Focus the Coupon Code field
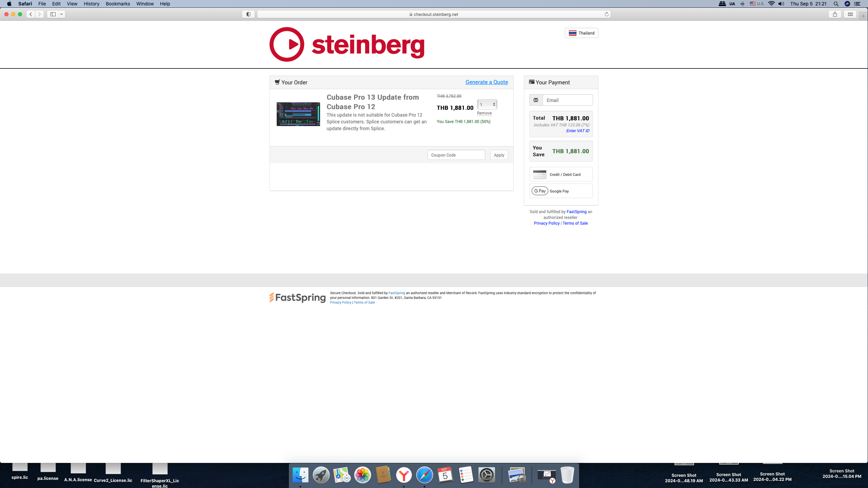This screenshot has height=488, width=868. [x=456, y=155]
